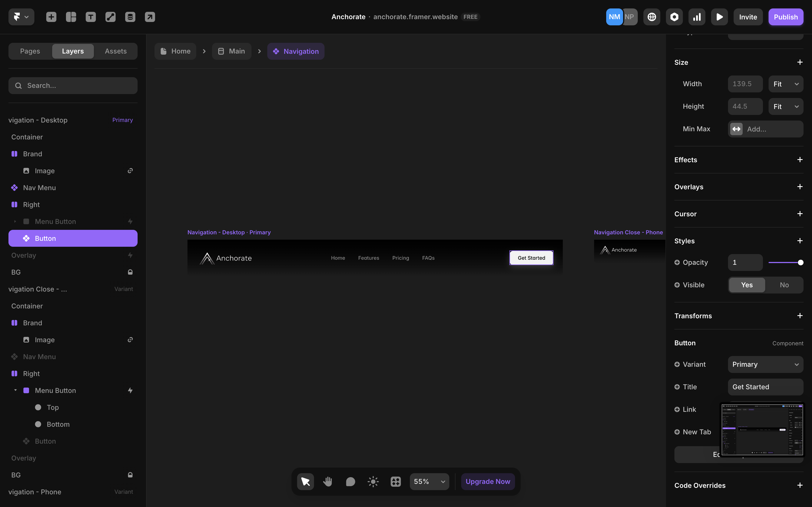
Task: Toggle the sun dark mode icon
Action: 373,482
